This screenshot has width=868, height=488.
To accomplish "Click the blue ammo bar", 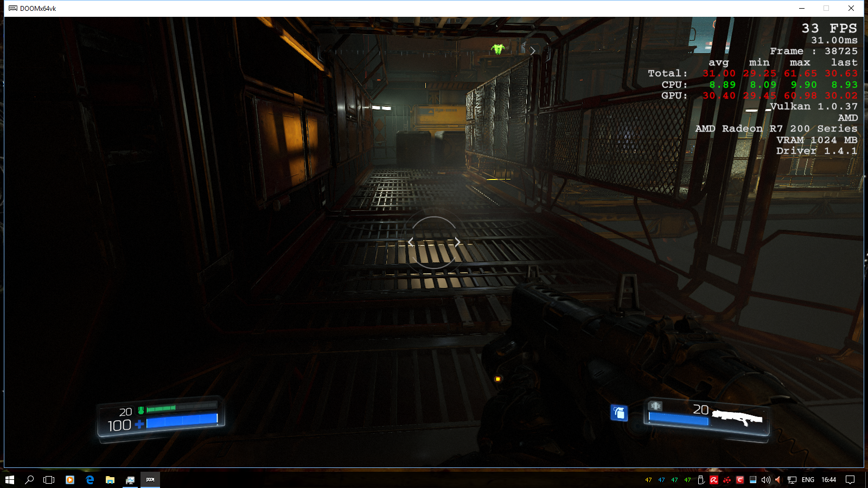I will click(679, 418).
